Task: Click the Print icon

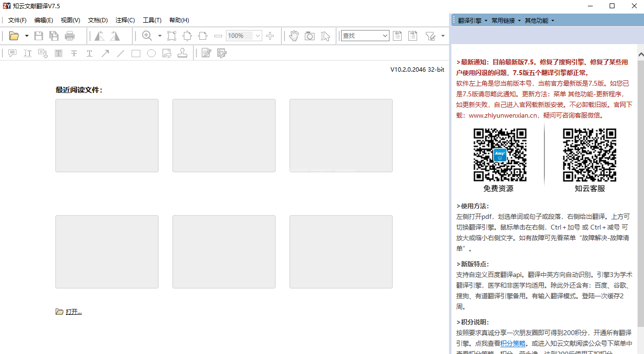Action: pos(70,36)
